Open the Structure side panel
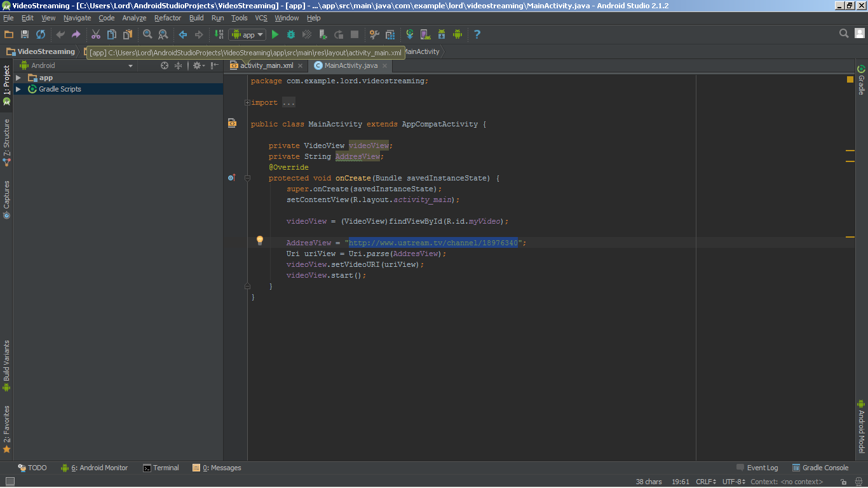Image resolution: width=868 pixels, height=488 pixels. point(6,142)
